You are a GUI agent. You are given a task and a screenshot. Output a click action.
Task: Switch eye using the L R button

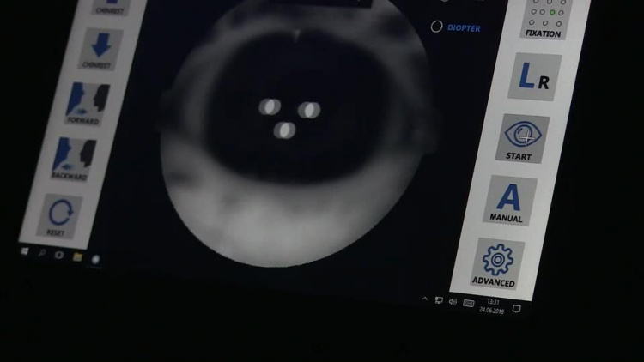[x=534, y=76]
